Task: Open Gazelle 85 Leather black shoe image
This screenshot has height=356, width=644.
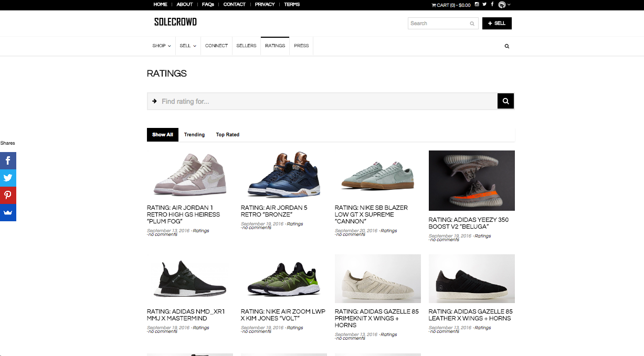Action: coord(472,278)
